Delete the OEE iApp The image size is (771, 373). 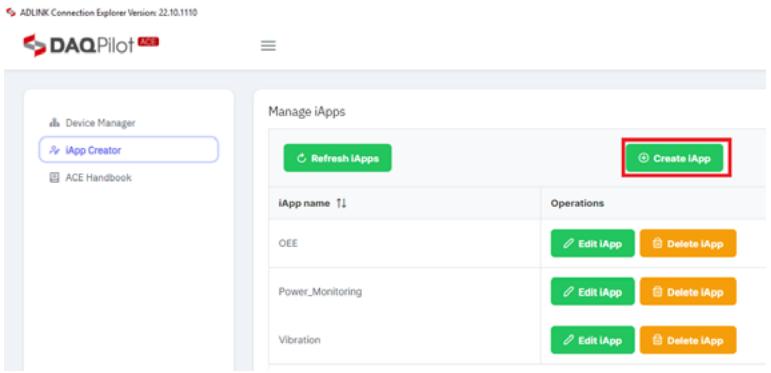(688, 243)
